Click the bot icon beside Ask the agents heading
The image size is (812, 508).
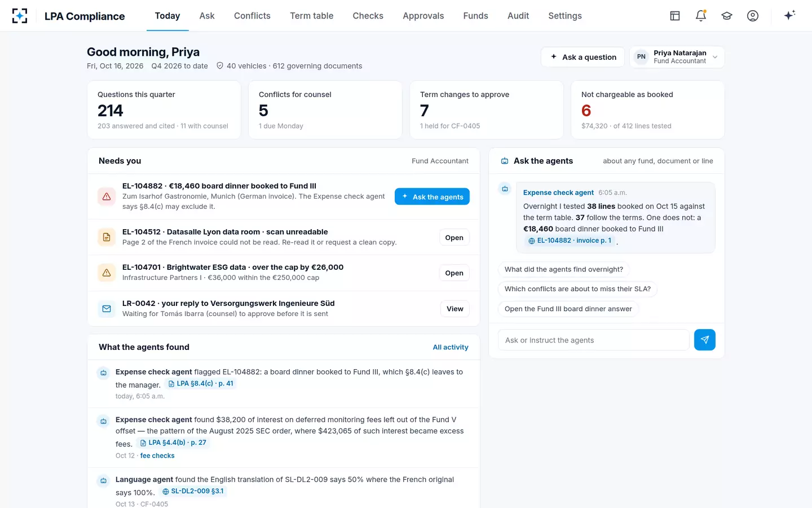pos(505,161)
